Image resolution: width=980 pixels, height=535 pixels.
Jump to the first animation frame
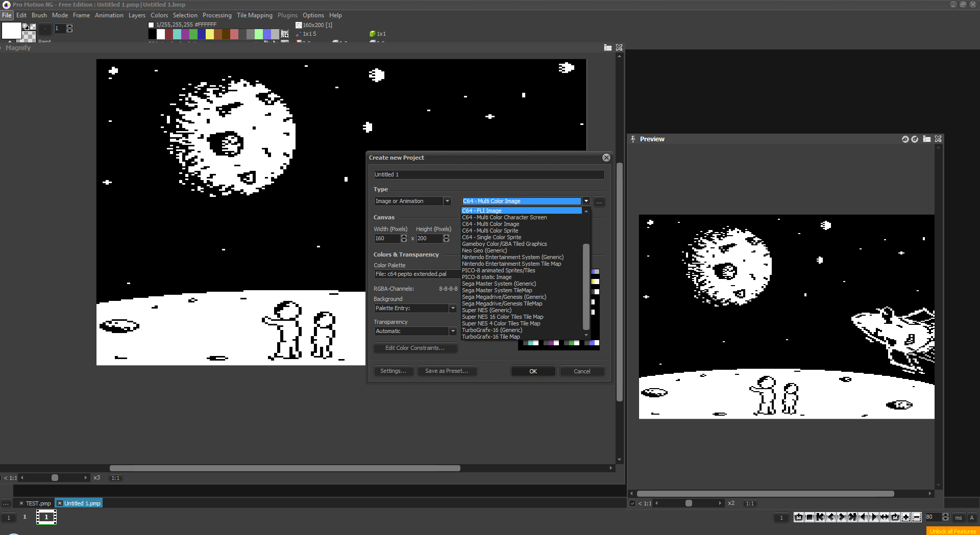click(x=820, y=517)
